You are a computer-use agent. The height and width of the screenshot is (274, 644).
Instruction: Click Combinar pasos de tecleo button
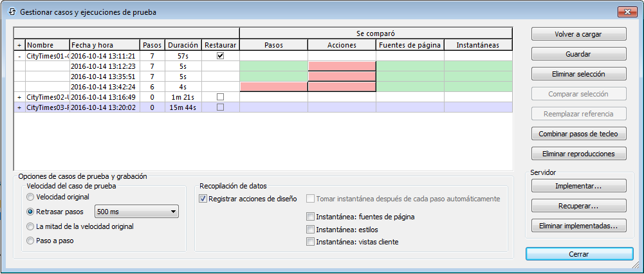pyautogui.click(x=579, y=134)
